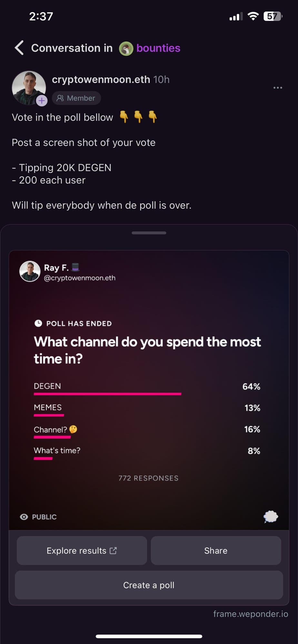The image size is (298, 644).
Task: Tap the Member badge
Action: point(76,98)
